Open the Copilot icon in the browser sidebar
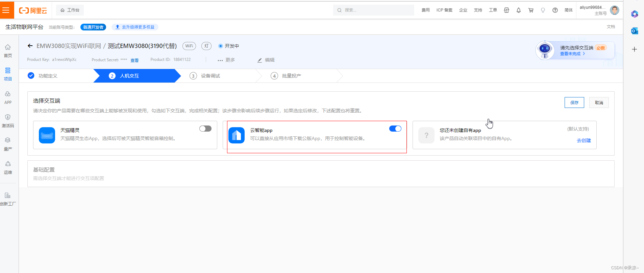Image resolution: width=644 pixels, height=273 pixels. coord(635,14)
